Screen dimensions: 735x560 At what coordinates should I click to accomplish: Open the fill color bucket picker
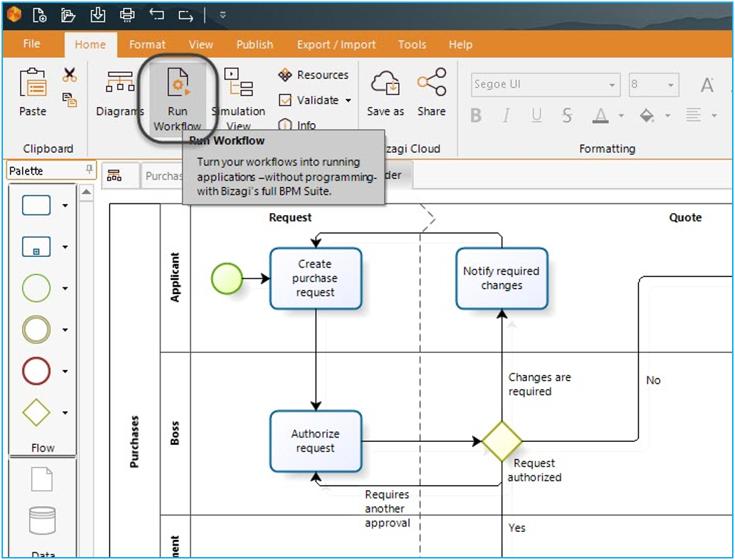click(x=647, y=116)
